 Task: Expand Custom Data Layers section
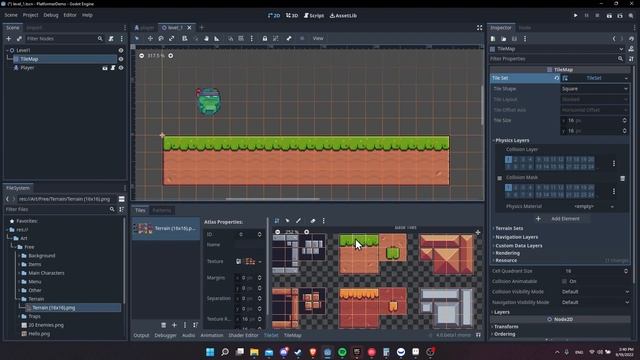518,246
